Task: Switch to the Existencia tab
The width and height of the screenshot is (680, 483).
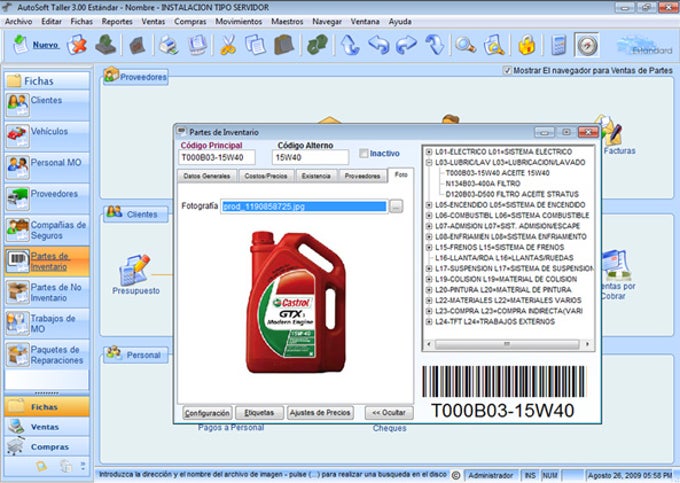Action: 316,176
